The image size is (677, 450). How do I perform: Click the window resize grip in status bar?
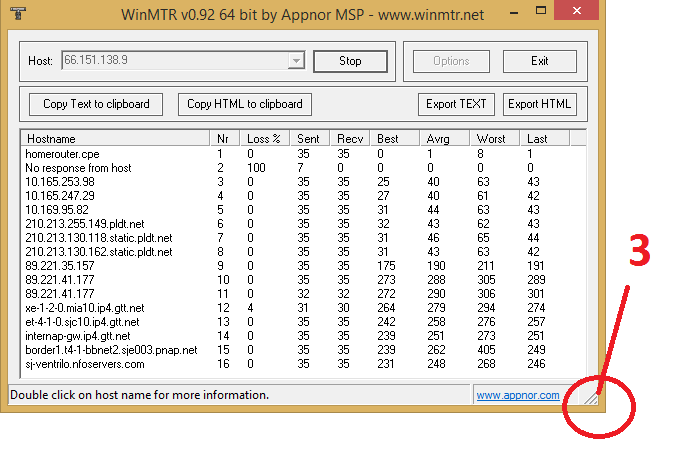[x=590, y=399]
